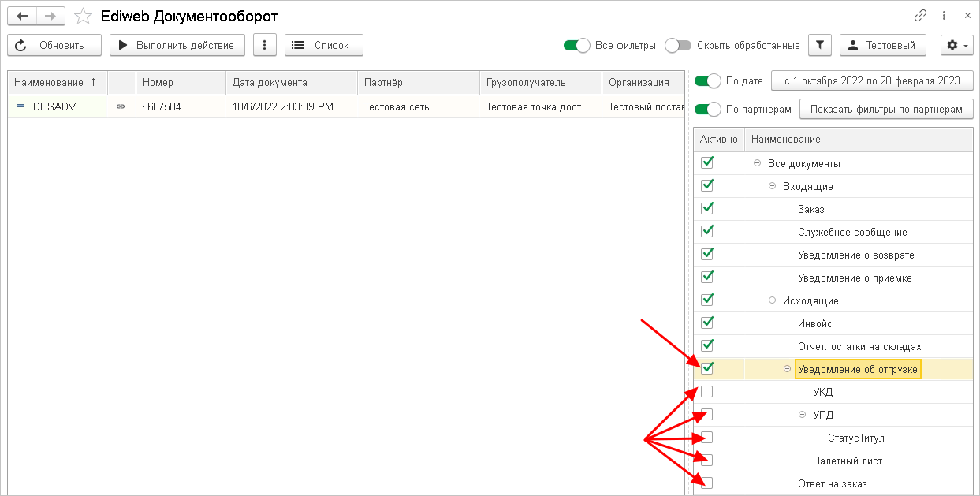Open window kebab menu at top right
The height and width of the screenshot is (496, 980).
click(944, 16)
